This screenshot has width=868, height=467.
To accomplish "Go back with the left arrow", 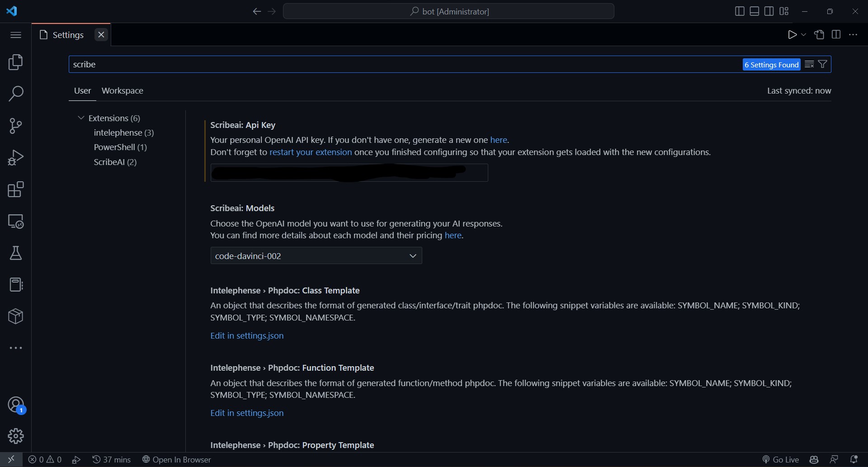I will pyautogui.click(x=257, y=11).
